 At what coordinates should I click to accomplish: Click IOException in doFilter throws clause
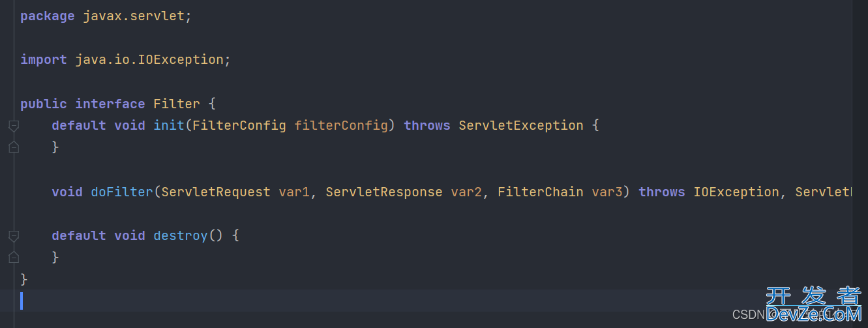click(x=736, y=192)
